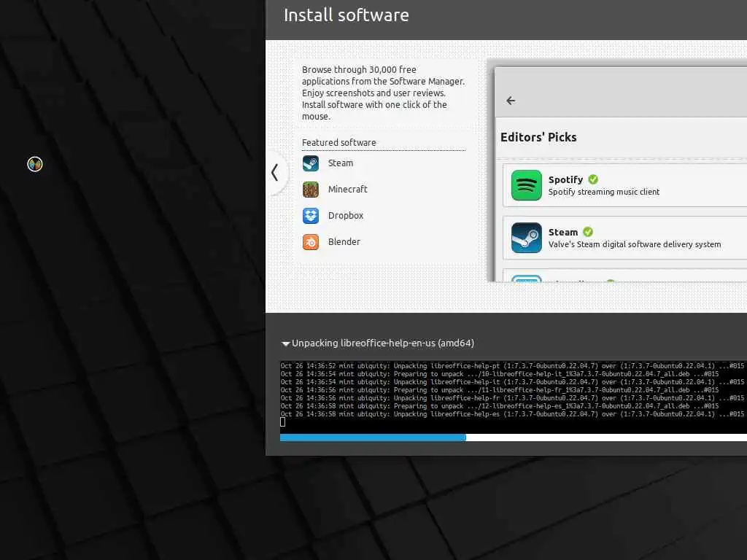Go to previous slide with left chevron
747x560 pixels.
tap(275, 172)
